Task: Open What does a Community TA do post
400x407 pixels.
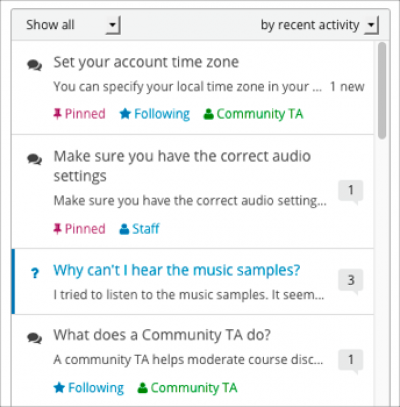Action: click(162, 335)
